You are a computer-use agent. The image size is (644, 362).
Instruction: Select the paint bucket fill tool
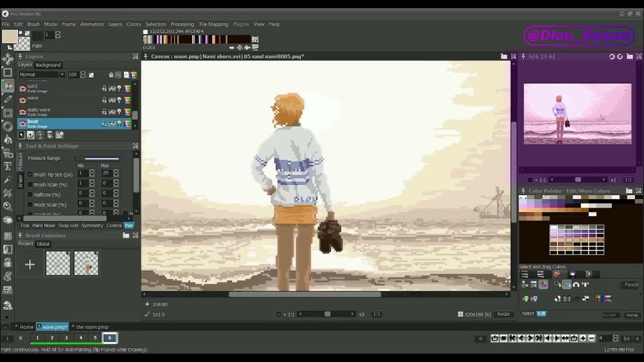click(x=8, y=140)
